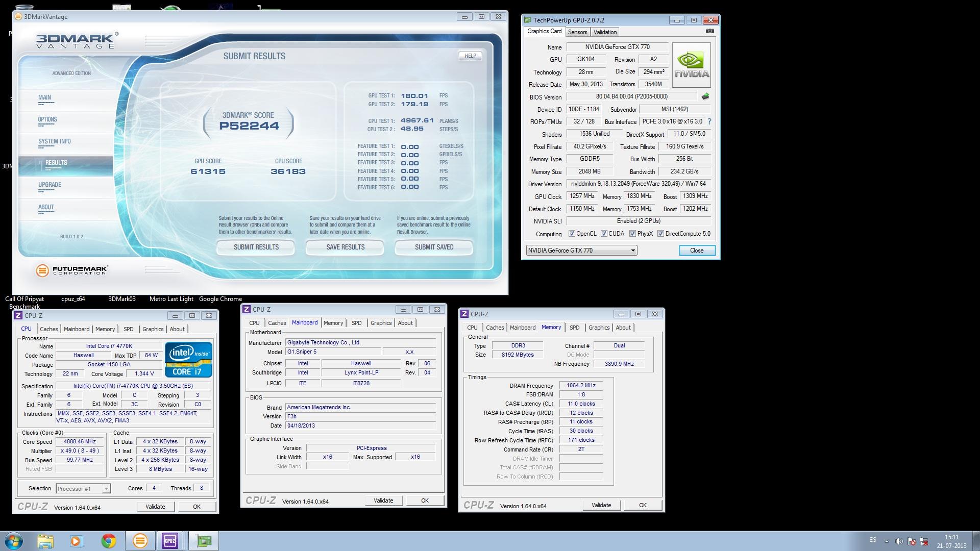Viewport: 980px width, 551px height.
Task: Toggle the OpenCL checkbox in GPU-Z
Action: [x=572, y=234]
